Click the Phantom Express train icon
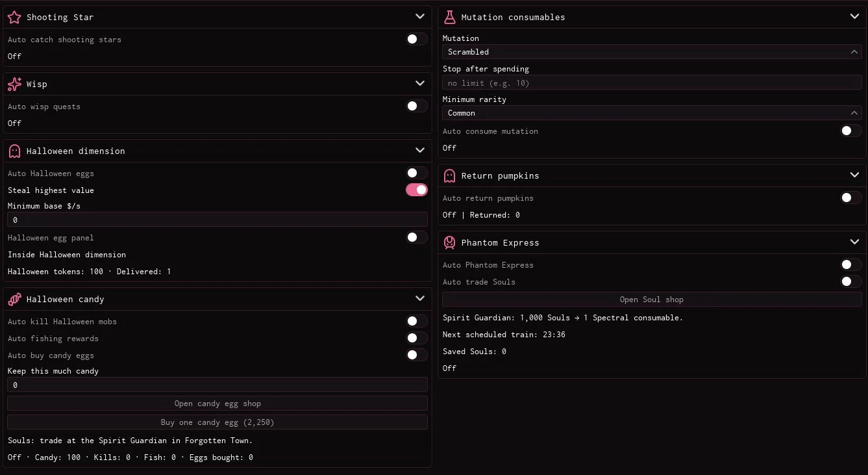Viewport: 868px width, 475px height. click(x=449, y=242)
